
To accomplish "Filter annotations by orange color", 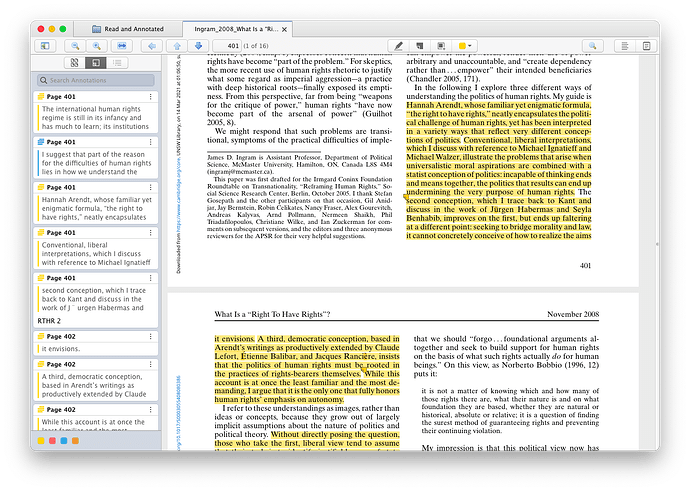I will (75, 441).
